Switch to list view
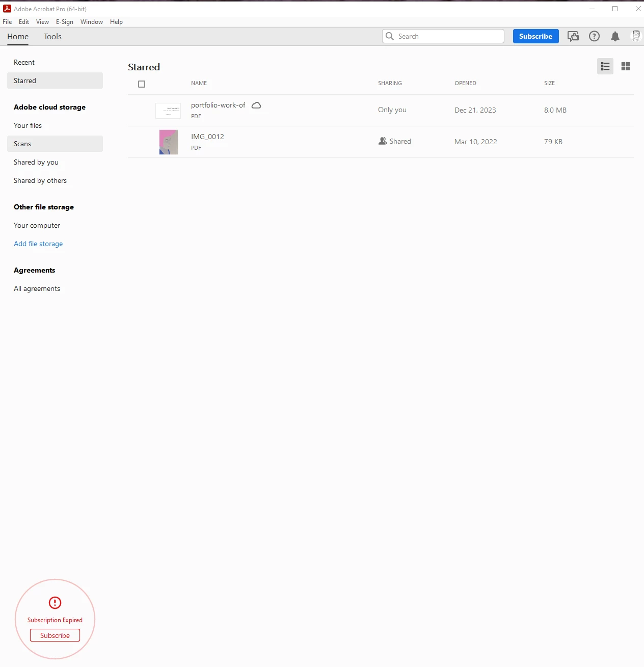Screen dimensions: 644x667 pyautogui.click(x=605, y=66)
